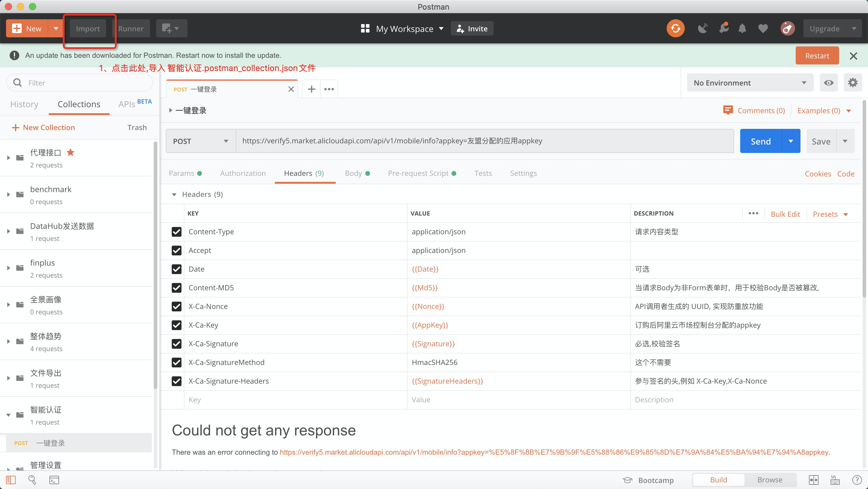Open the new window icon button
868x489 pixels.
coord(171,28)
